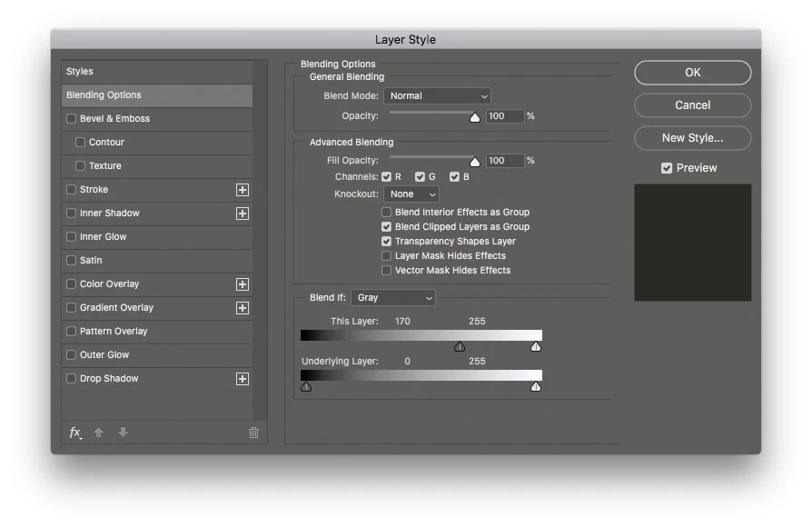Enable the Inner Shadow checkbox
The image size is (812, 527).
(72, 213)
